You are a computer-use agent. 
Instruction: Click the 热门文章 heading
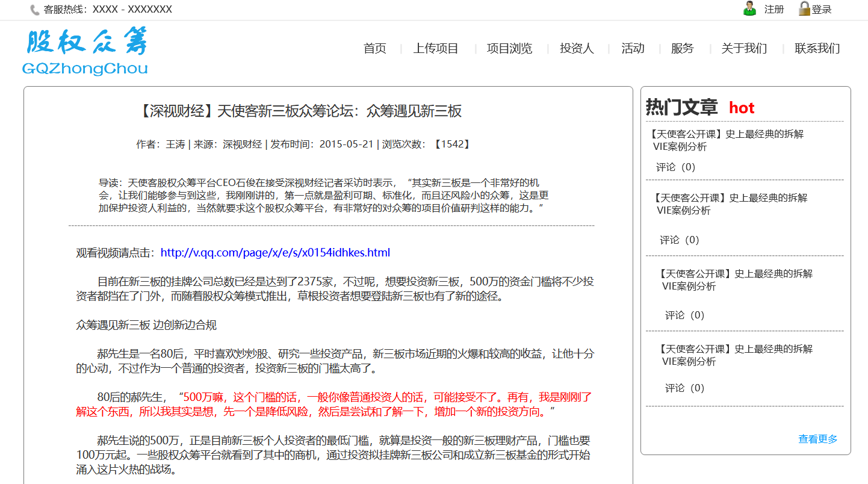pos(681,108)
